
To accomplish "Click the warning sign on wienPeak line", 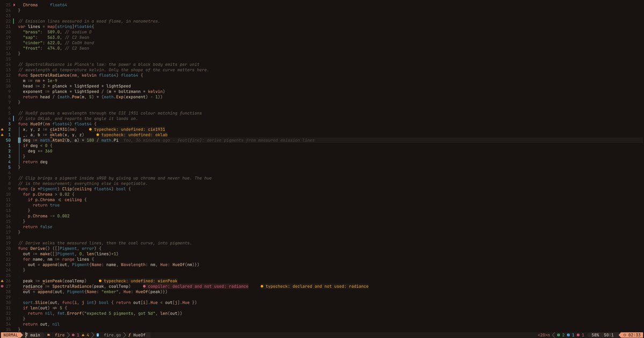I will point(2,281).
